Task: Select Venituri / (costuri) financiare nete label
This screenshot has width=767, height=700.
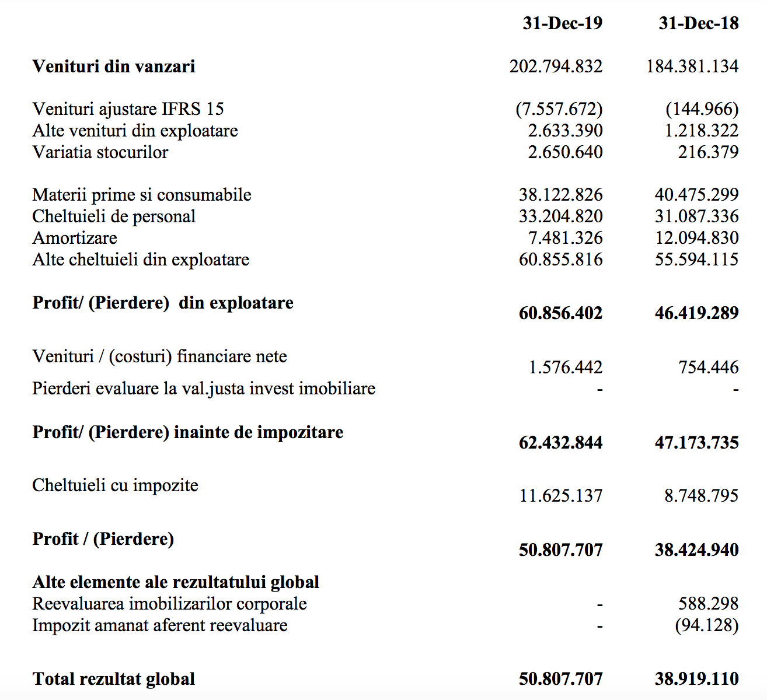Action: click(159, 356)
